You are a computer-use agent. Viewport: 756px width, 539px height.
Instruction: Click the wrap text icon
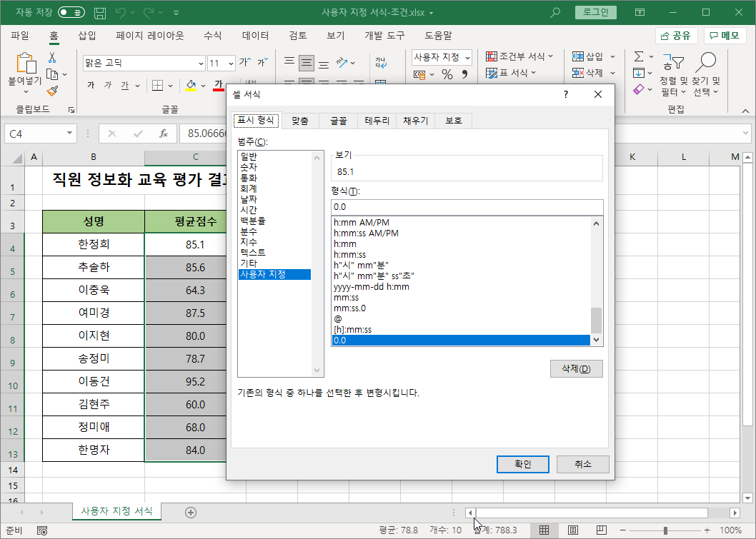[380, 63]
